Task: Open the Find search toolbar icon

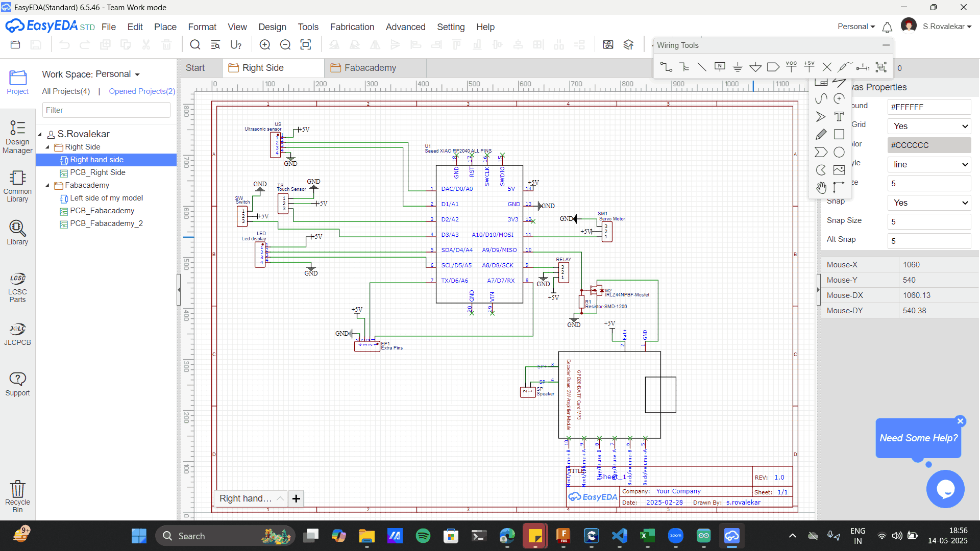Action: tap(195, 45)
